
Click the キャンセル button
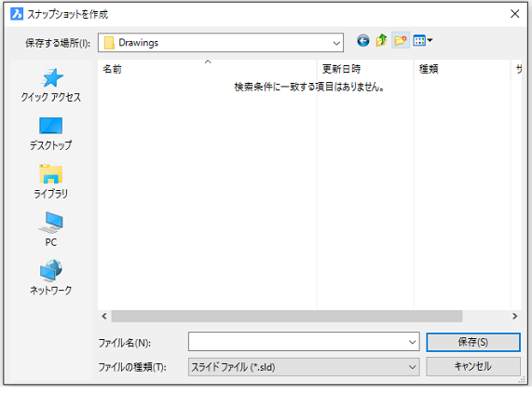(x=473, y=367)
